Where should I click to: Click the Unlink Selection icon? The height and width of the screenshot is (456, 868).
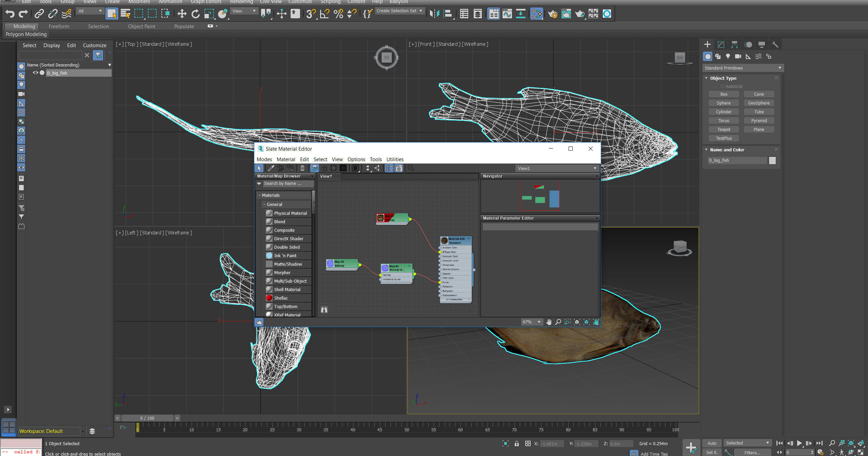[x=53, y=14]
